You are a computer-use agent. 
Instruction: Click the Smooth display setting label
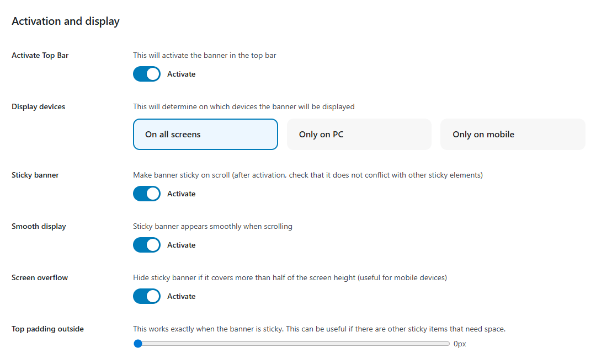(x=39, y=226)
